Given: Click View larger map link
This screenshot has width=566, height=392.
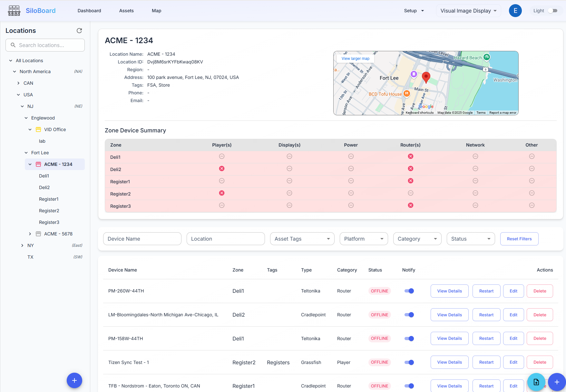Looking at the screenshot, I should (355, 59).
